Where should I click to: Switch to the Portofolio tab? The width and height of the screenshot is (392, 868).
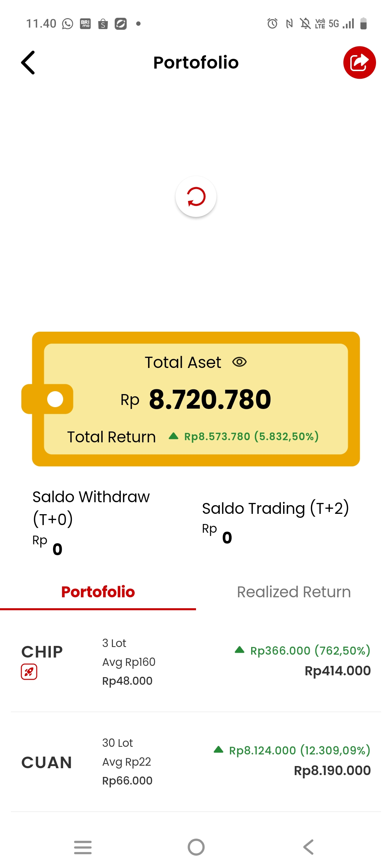(x=98, y=592)
